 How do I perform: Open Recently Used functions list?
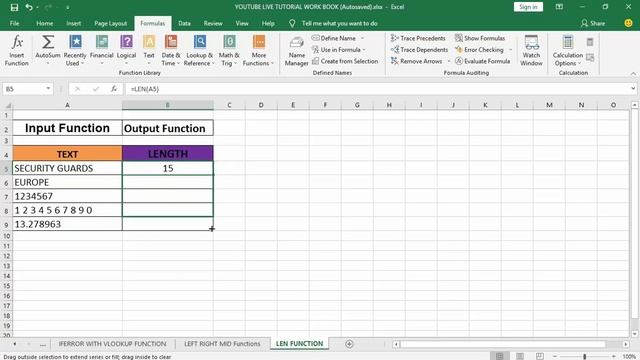point(75,51)
